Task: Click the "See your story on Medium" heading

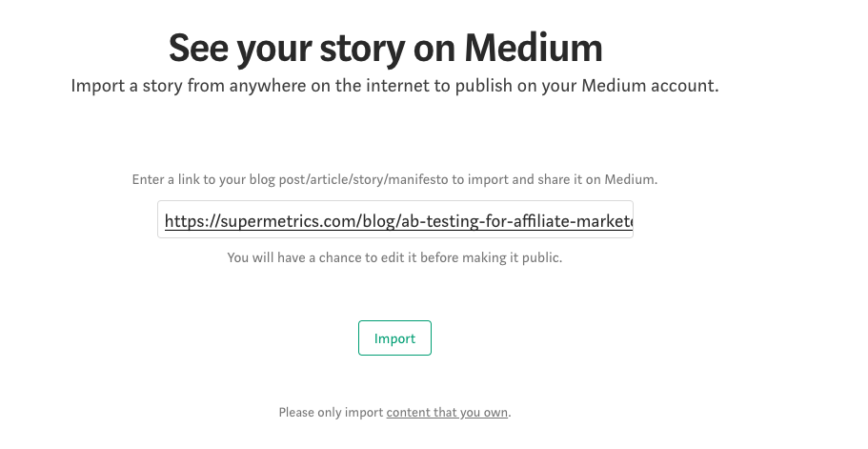Action: pyautogui.click(x=385, y=49)
